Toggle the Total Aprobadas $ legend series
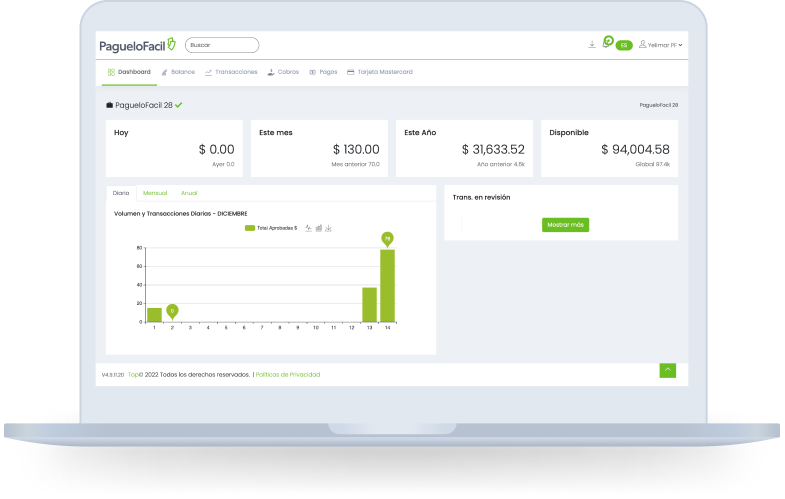This screenshot has width=785, height=499. (271, 228)
